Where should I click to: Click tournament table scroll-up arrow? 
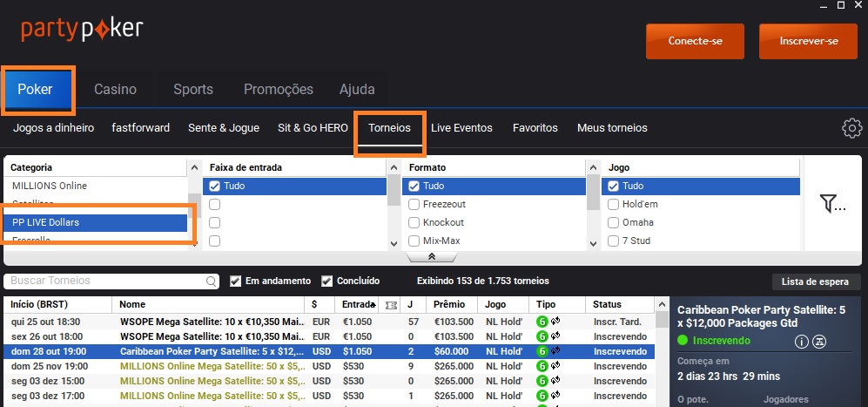tap(662, 304)
